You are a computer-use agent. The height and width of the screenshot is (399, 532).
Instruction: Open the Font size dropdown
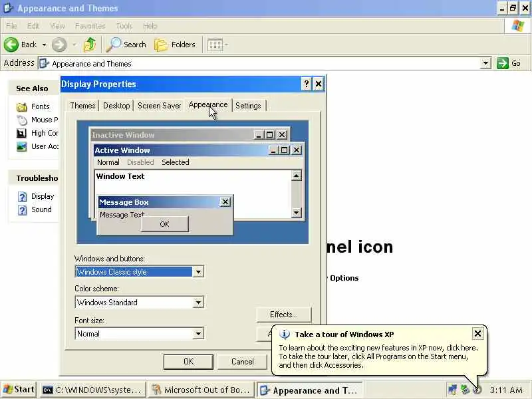[x=198, y=334]
